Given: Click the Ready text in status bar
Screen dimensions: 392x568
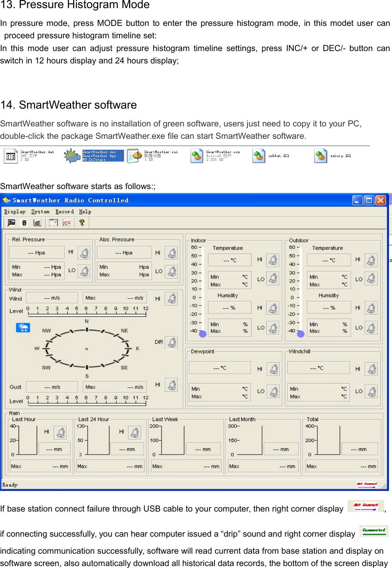Looking at the screenshot, I should tap(10, 485).
